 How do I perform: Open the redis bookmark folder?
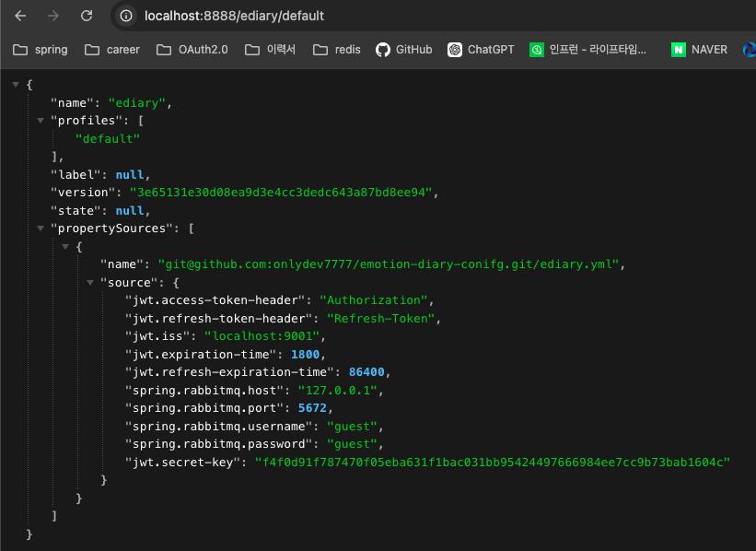pos(336,50)
